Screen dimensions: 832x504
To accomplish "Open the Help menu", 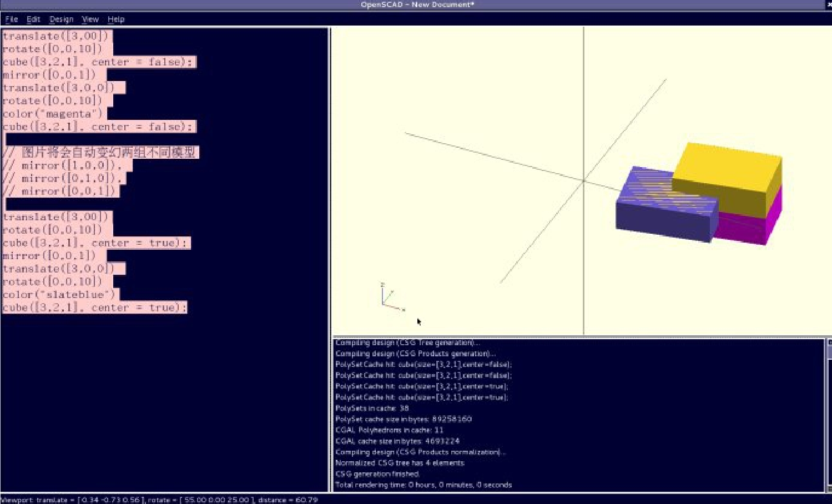I will pyautogui.click(x=116, y=19).
